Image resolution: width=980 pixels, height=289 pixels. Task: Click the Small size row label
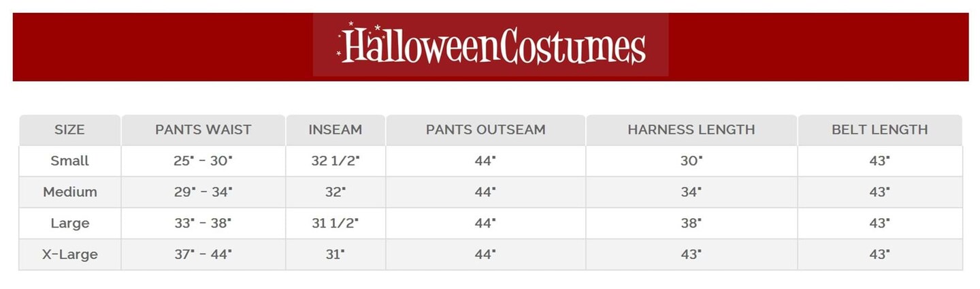coord(69,161)
